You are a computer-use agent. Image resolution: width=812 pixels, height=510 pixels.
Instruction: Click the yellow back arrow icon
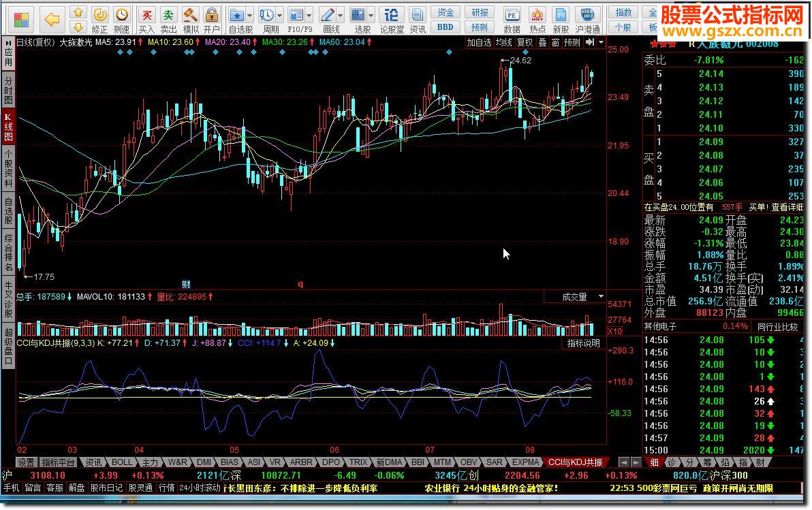tap(52, 18)
